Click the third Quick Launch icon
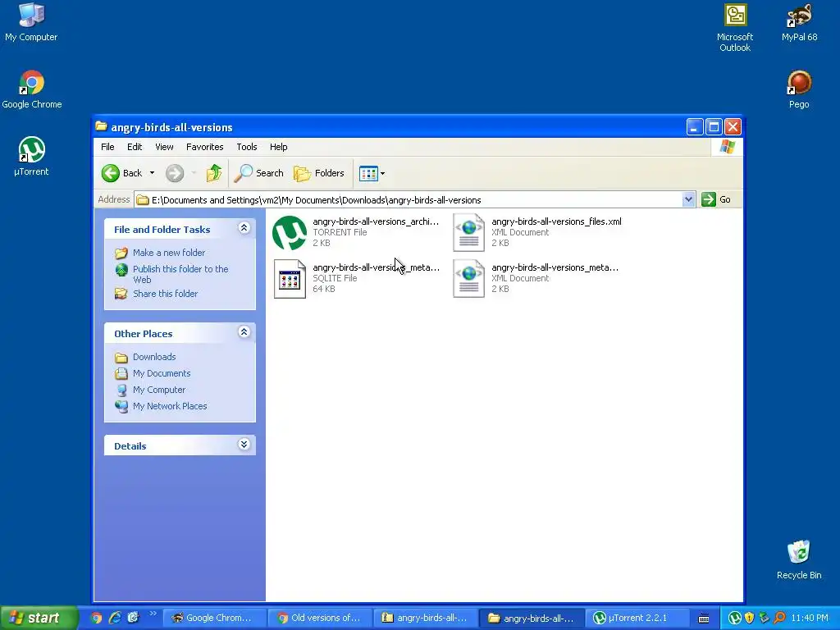The height and width of the screenshot is (630, 840). pos(133,618)
